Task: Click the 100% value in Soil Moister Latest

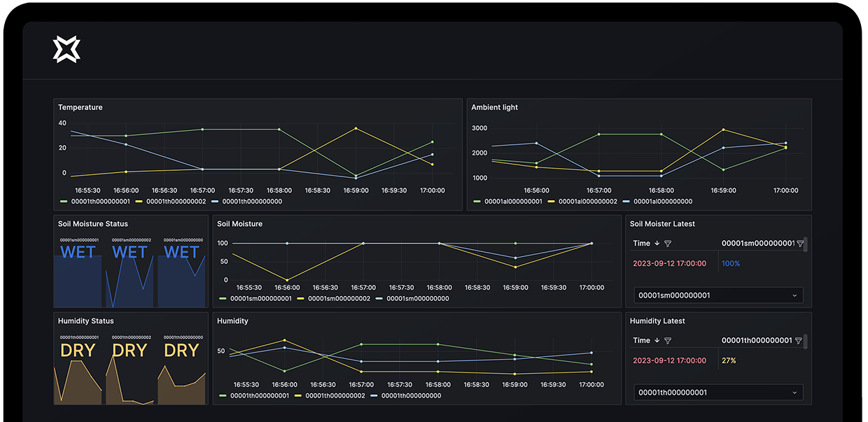Action: [730, 264]
